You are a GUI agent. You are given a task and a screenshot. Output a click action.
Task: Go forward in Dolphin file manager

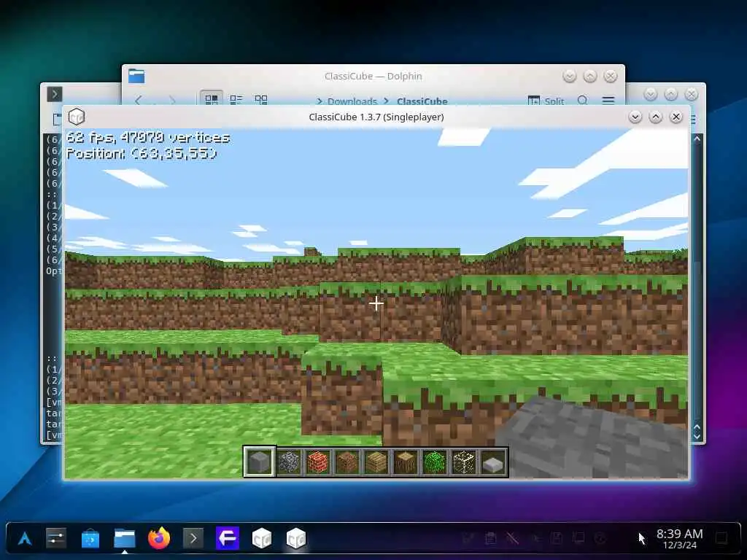click(172, 100)
